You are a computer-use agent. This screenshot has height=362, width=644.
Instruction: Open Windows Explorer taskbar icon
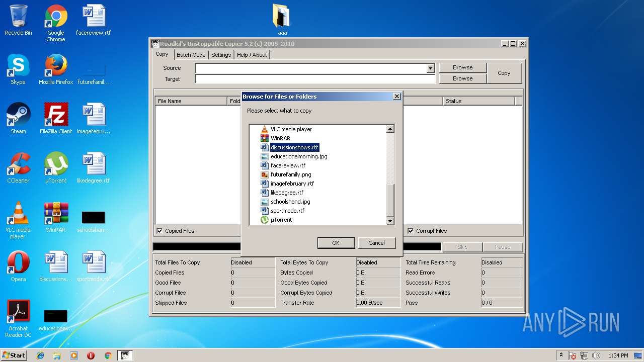tap(57, 355)
